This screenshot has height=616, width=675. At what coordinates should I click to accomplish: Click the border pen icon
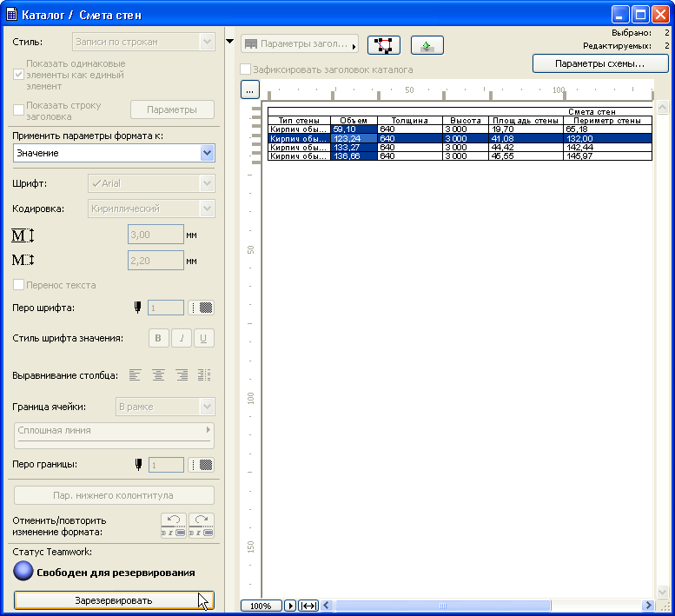pos(138,465)
